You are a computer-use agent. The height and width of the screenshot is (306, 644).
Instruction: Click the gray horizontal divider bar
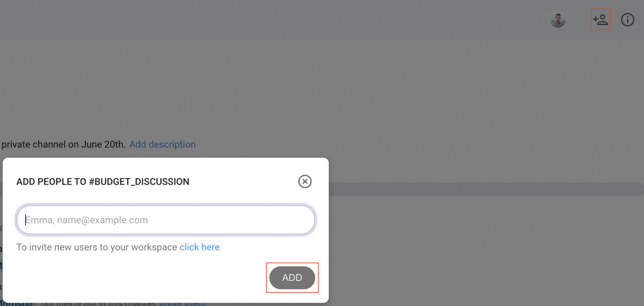tap(486, 189)
